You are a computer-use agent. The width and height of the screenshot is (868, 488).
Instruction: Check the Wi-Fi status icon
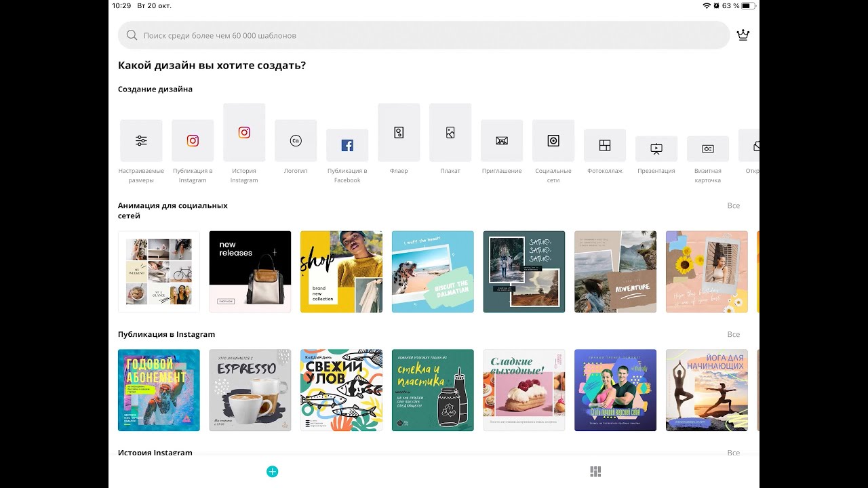707,5
